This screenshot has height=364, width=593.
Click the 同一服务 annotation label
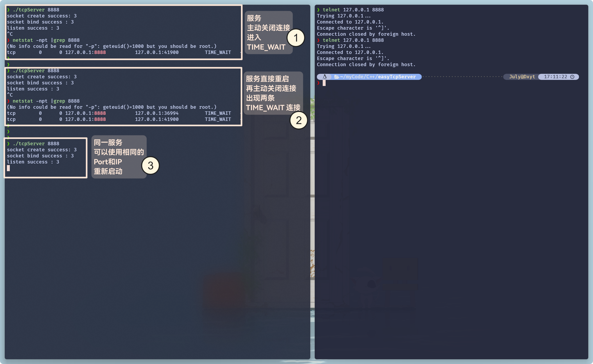[108, 143]
